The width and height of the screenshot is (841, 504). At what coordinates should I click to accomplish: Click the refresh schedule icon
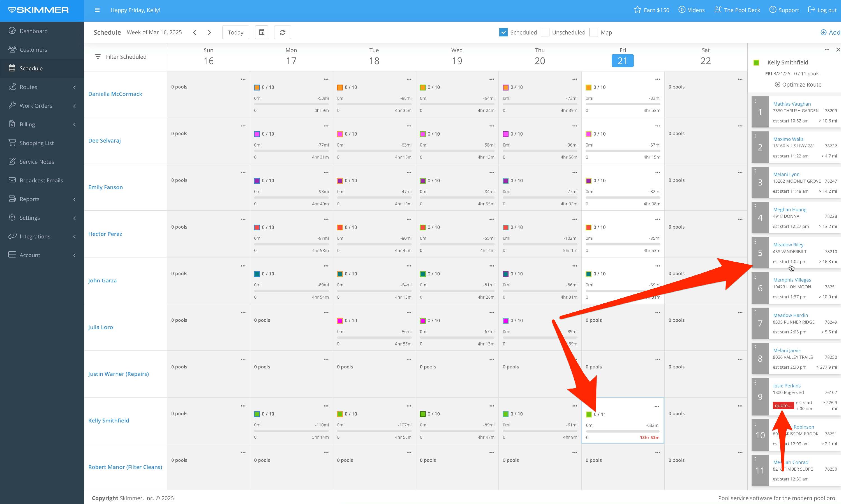[x=282, y=32]
